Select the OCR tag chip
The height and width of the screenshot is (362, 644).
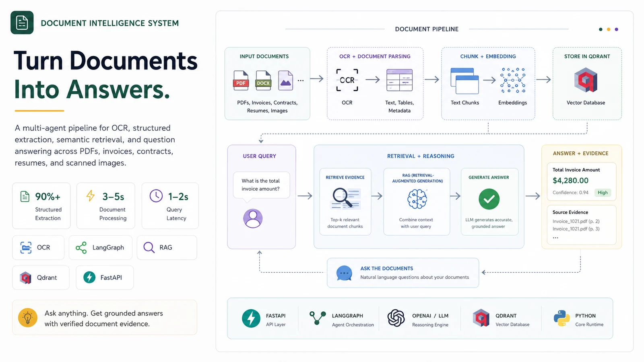tap(38, 247)
